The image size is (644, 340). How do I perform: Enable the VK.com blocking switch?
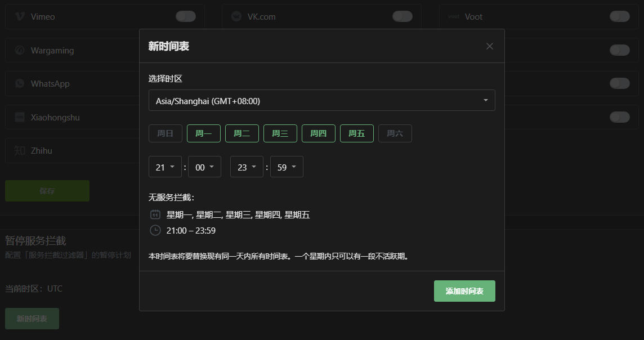pyautogui.click(x=402, y=16)
